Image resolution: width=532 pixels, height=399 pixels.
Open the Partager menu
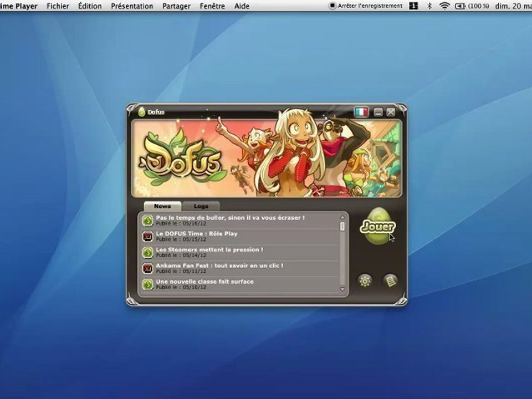coord(176,6)
